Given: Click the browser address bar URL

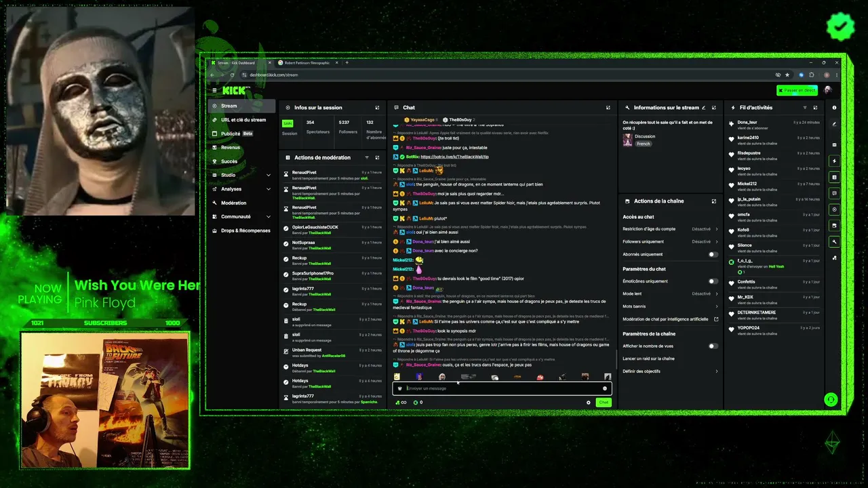Looking at the screenshot, I should (x=273, y=75).
